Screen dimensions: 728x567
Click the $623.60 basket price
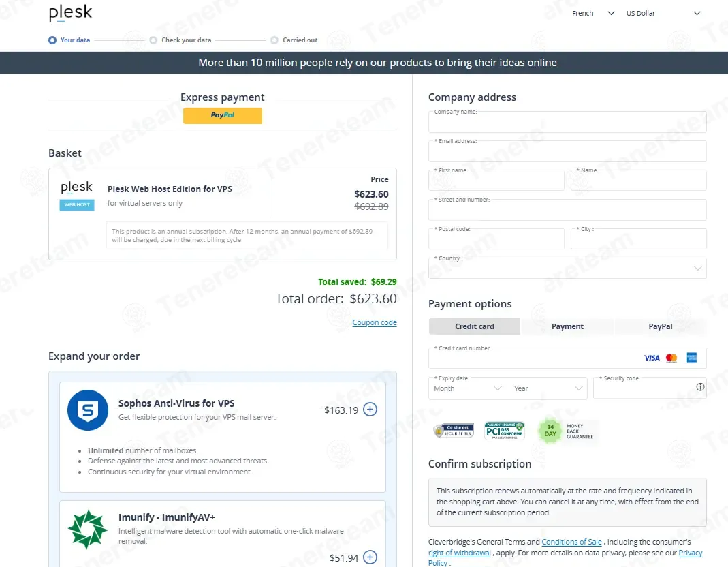tap(371, 194)
